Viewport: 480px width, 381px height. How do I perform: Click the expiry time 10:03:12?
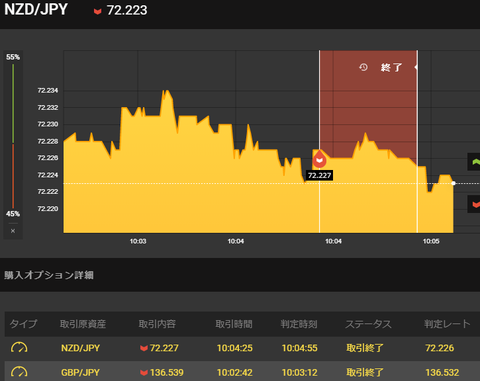pyautogui.click(x=300, y=372)
